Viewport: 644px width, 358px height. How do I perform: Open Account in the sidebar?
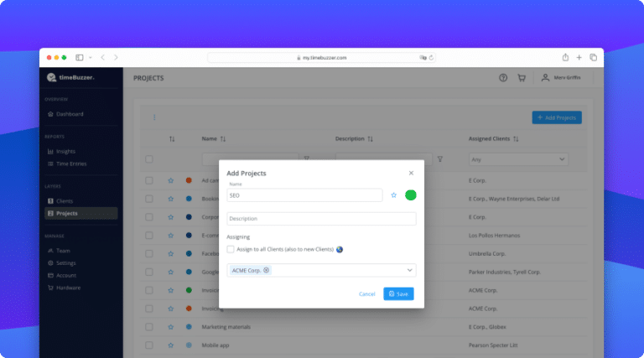click(x=61, y=276)
